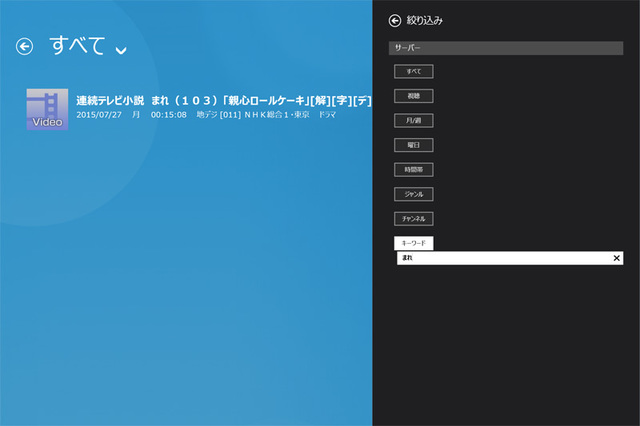Choose the 曜日 filter button
Viewport: 640px width, 426px height.
pyautogui.click(x=413, y=145)
